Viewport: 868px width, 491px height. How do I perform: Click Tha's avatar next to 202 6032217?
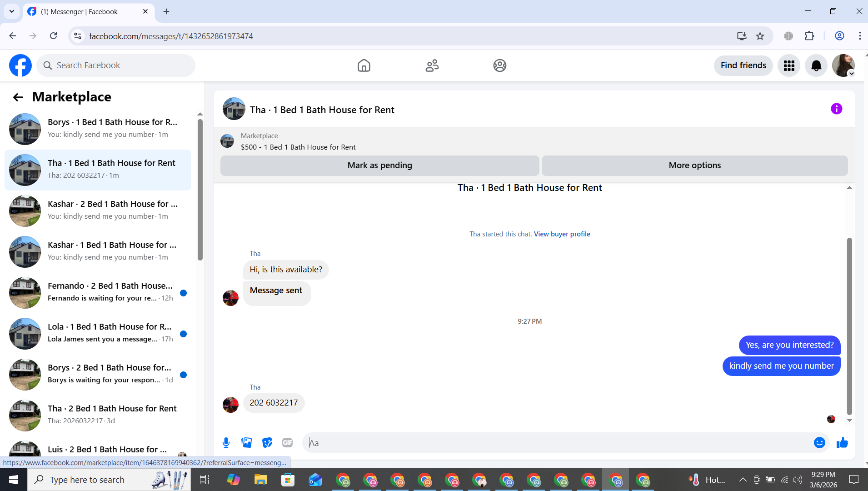(230, 405)
